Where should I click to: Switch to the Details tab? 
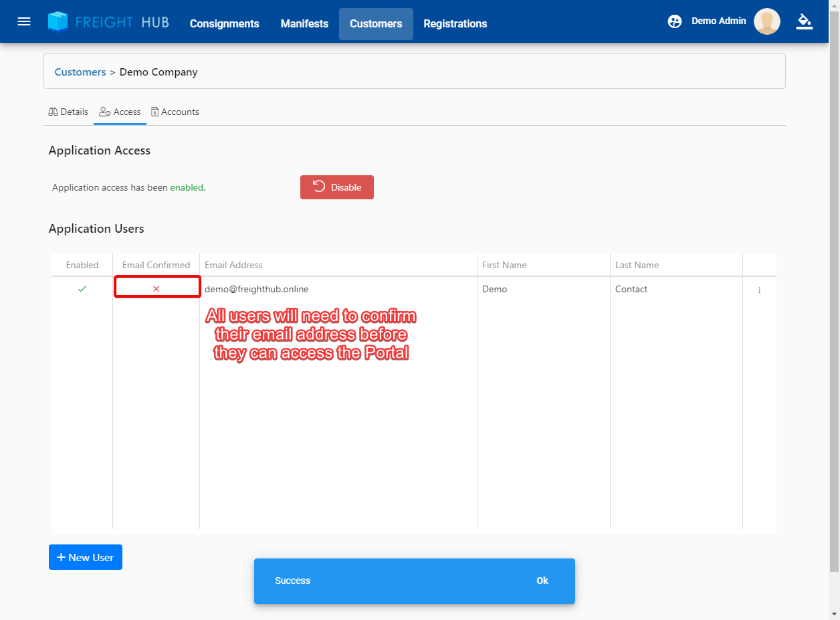tap(68, 112)
